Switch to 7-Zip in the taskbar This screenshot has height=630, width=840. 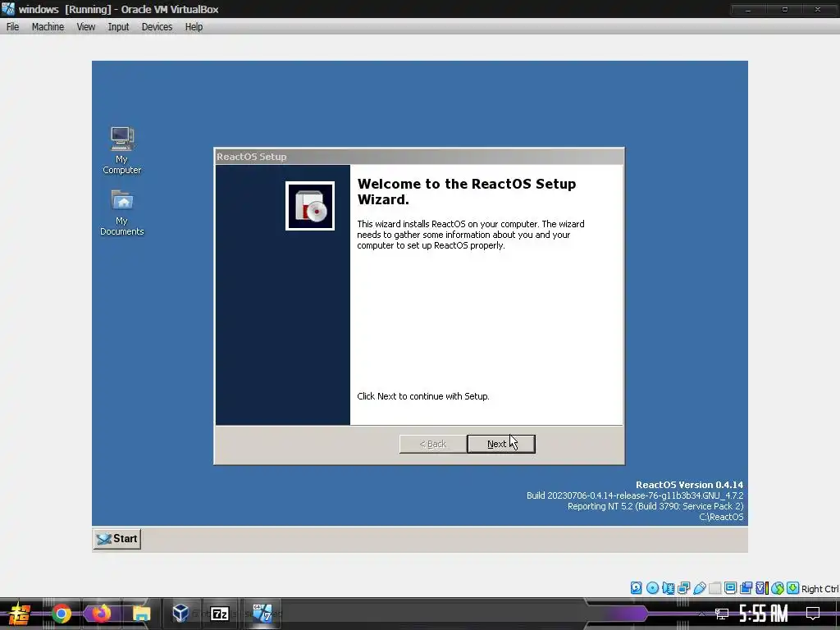pos(220,614)
